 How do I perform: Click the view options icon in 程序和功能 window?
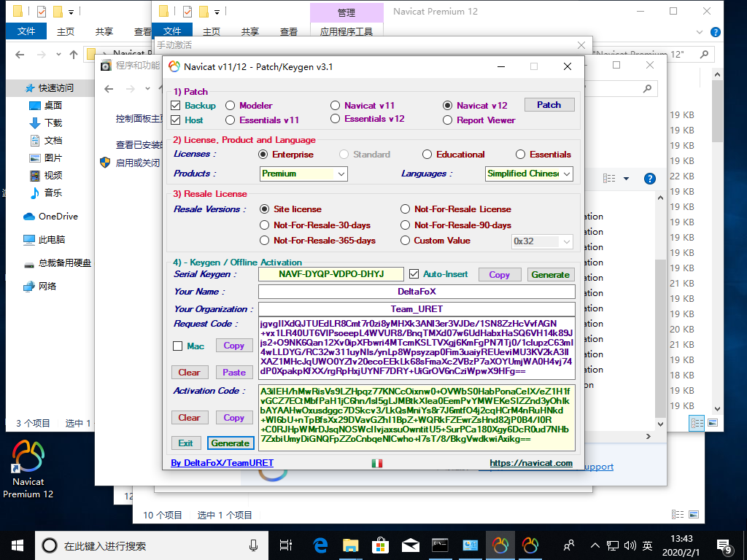(x=609, y=179)
